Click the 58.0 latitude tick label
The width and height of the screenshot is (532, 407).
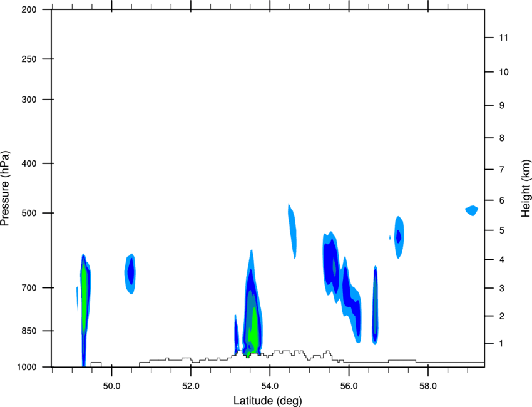coord(428,386)
